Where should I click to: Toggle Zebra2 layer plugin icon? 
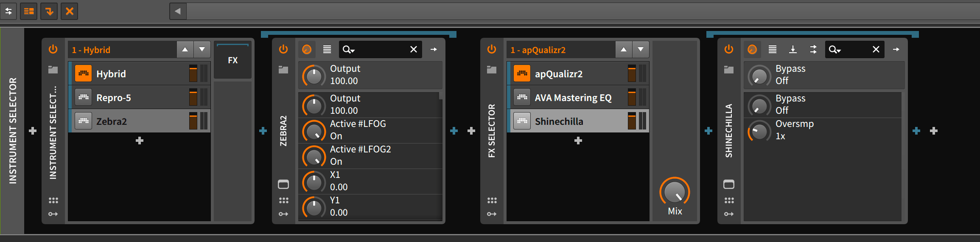(x=84, y=121)
